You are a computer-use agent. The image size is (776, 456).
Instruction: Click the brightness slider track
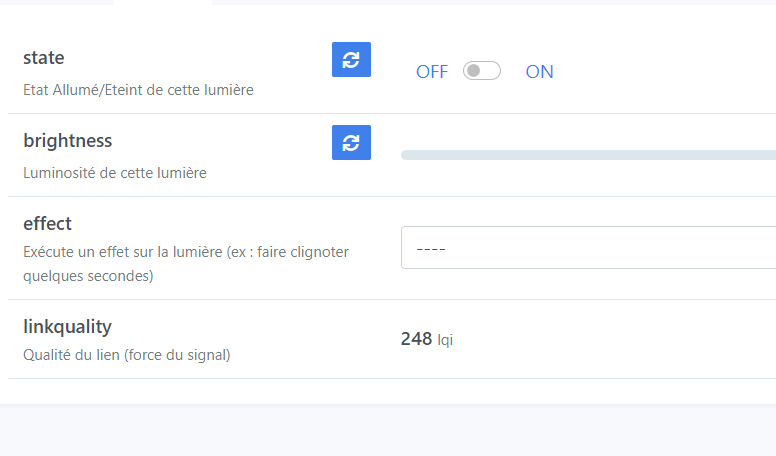point(588,155)
